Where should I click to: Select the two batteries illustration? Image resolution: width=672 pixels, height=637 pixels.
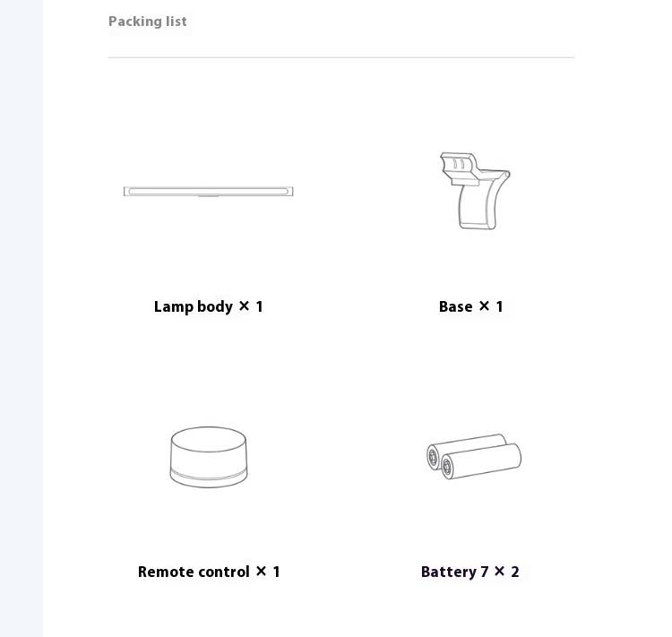coord(474,457)
